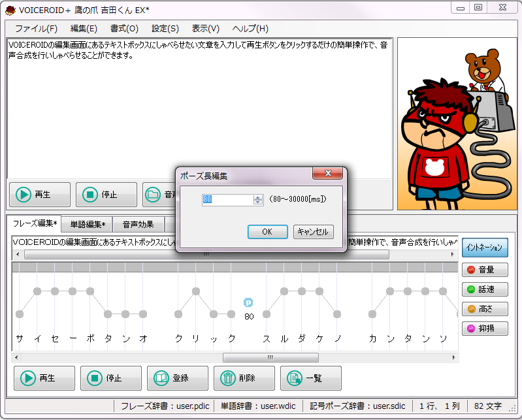Viewport: 522px width, 420px height.
Task: Click the 1 行、1 列 status entry
Action: tap(439, 406)
